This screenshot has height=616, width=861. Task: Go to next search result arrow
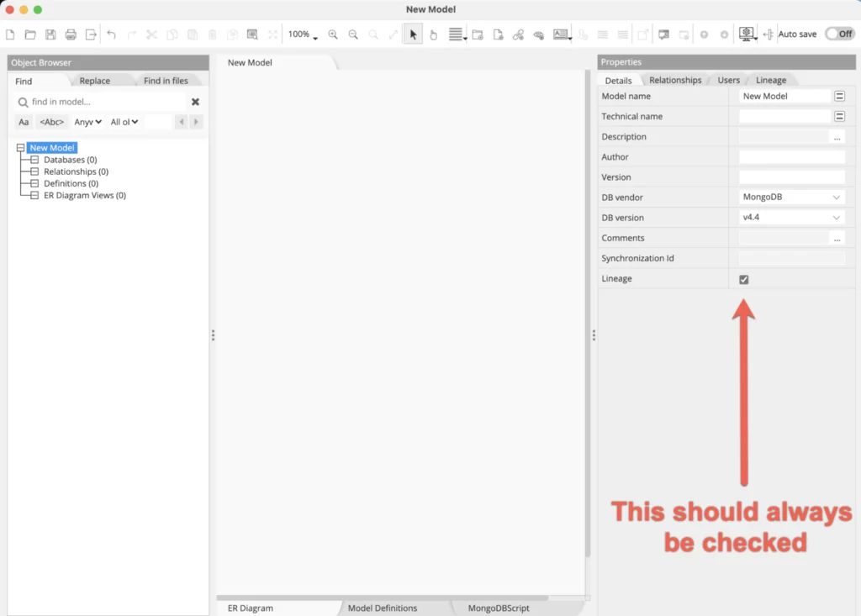[x=196, y=122]
